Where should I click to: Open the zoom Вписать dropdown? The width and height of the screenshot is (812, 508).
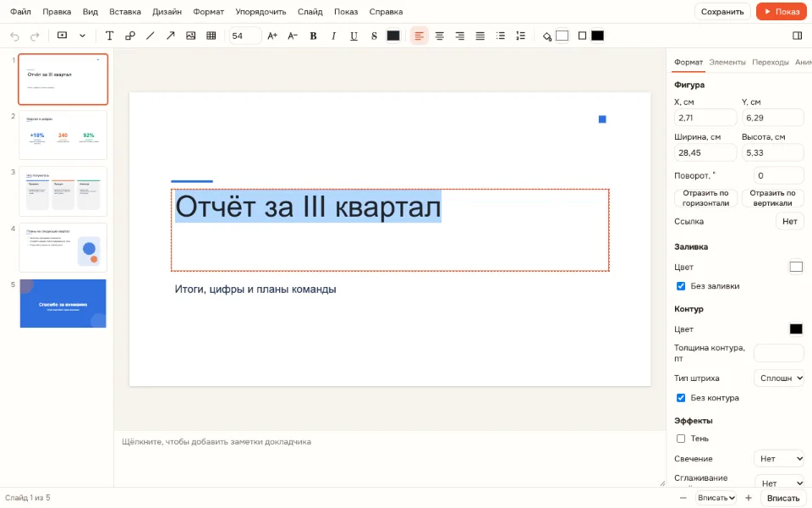(x=716, y=498)
